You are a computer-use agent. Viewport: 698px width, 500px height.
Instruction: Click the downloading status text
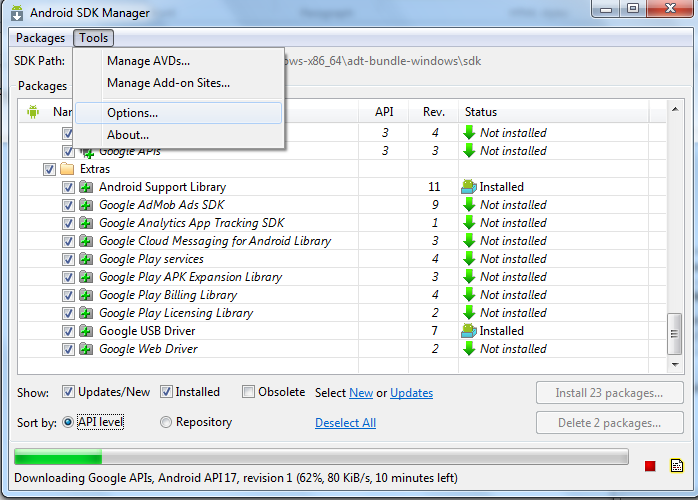pos(236,478)
